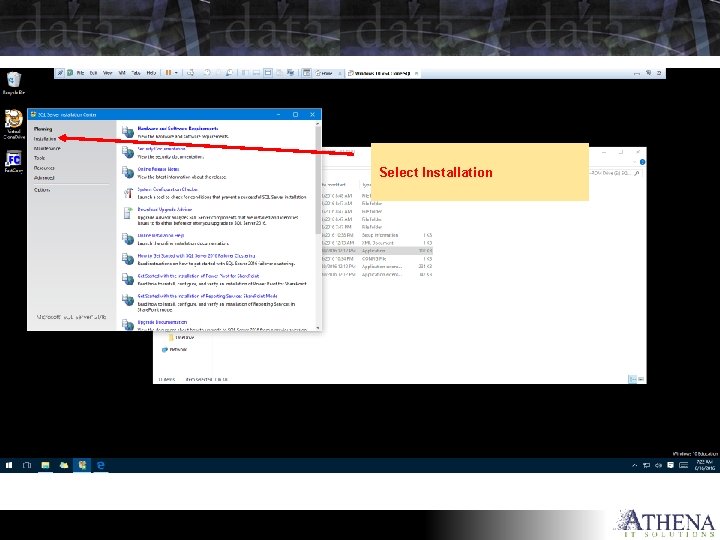
Task: Open Recycle Bin desktop icon
Action: click(x=14, y=83)
